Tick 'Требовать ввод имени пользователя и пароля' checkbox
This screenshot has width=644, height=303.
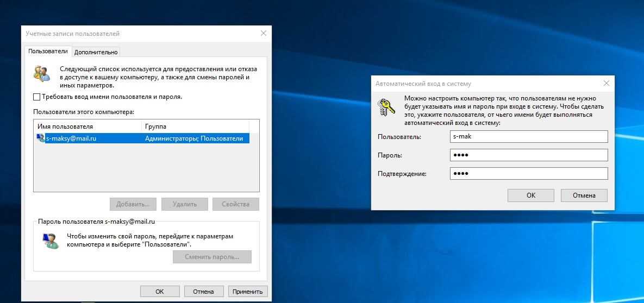pyautogui.click(x=36, y=97)
